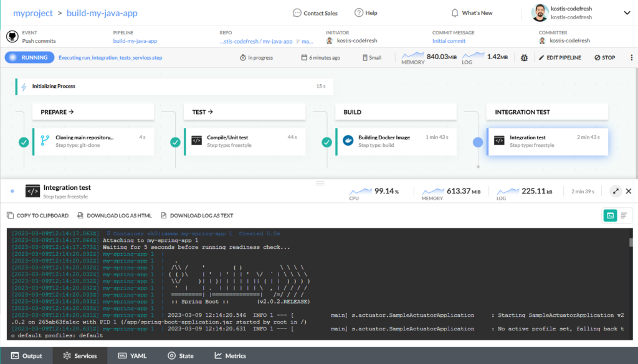Screen dimensions: 638x364
Task: Click EDIT PIPELINE button
Action: pos(560,58)
